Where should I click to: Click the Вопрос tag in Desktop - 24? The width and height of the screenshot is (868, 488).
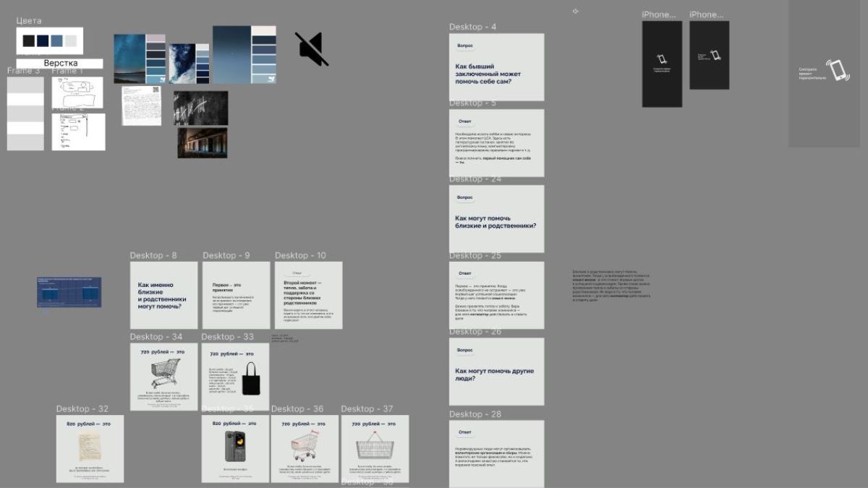[x=465, y=197]
